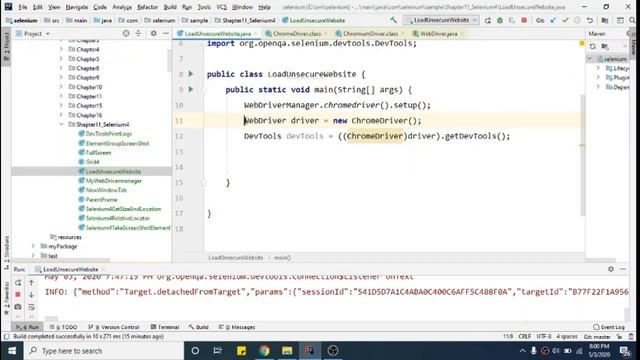This screenshot has height=360, width=640.
Task: Expand the Lifecycle node in Maven panel
Action: [598, 68]
